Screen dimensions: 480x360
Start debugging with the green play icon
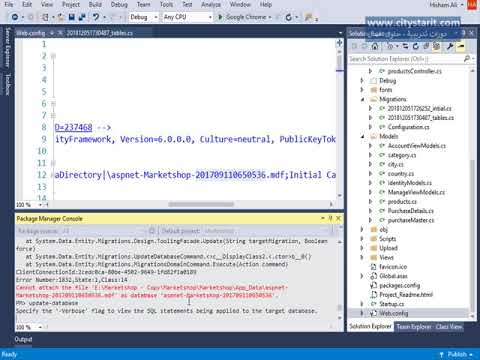[220, 17]
